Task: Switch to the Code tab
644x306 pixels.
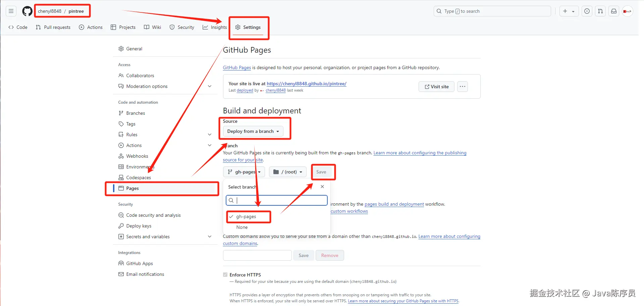Action: 18,27
